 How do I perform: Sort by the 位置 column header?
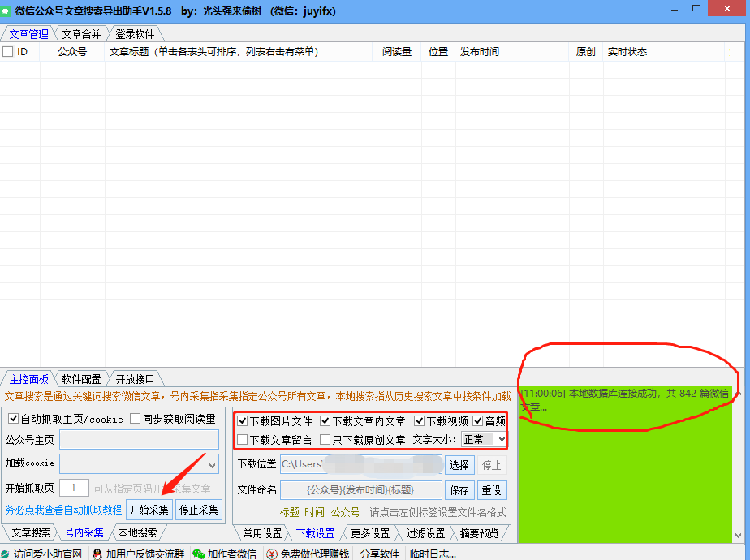point(438,52)
